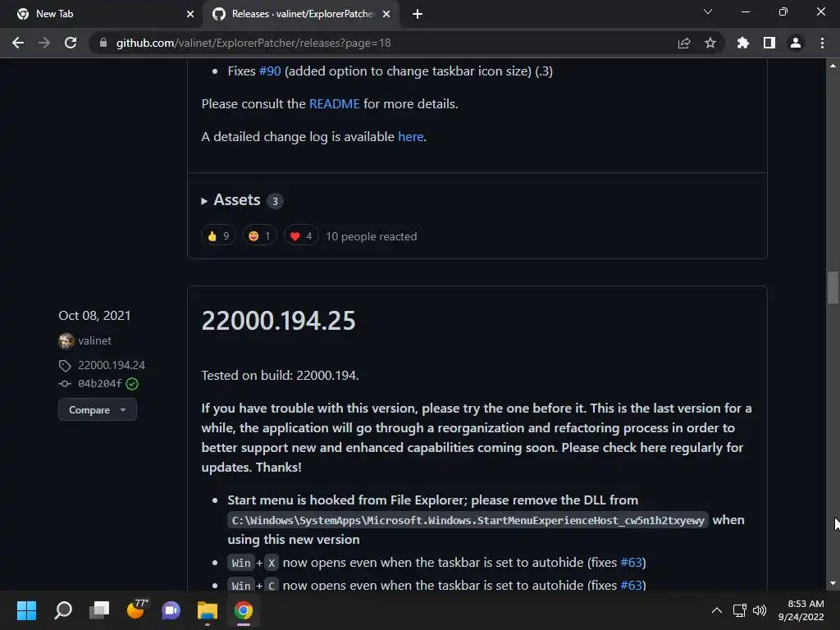This screenshot has height=630, width=840.
Task: Open a new browser tab
Action: [x=418, y=14]
